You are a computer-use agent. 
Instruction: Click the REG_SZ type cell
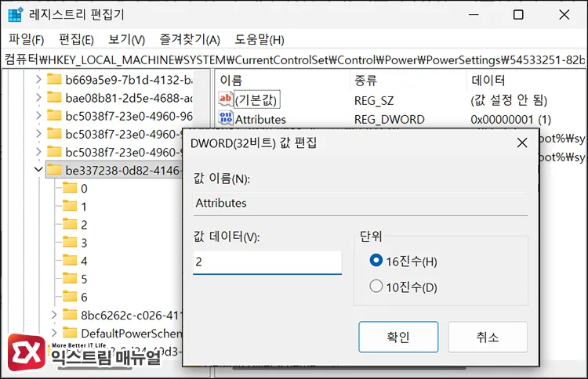pyautogui.click(x=374, y=101)
